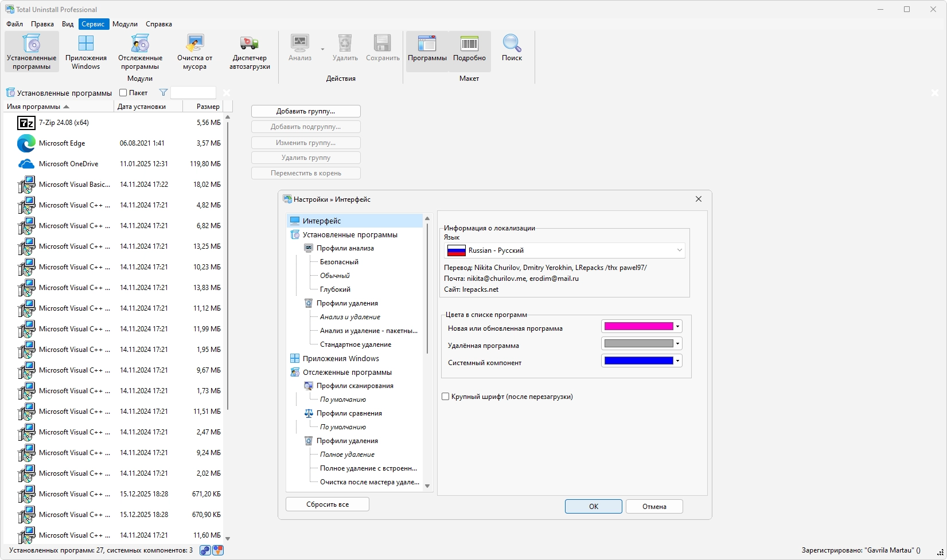Click the Установленные программы icon in settings tree

[295, 234]
